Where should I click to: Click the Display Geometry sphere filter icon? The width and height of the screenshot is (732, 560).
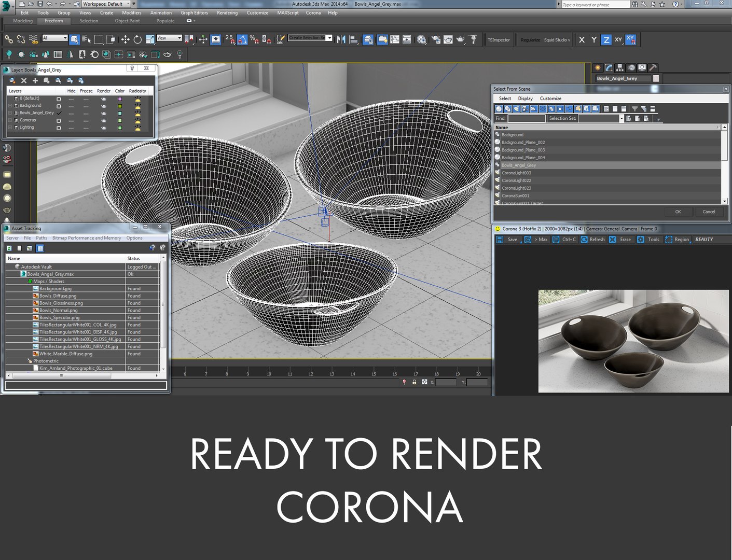[499, 109]
